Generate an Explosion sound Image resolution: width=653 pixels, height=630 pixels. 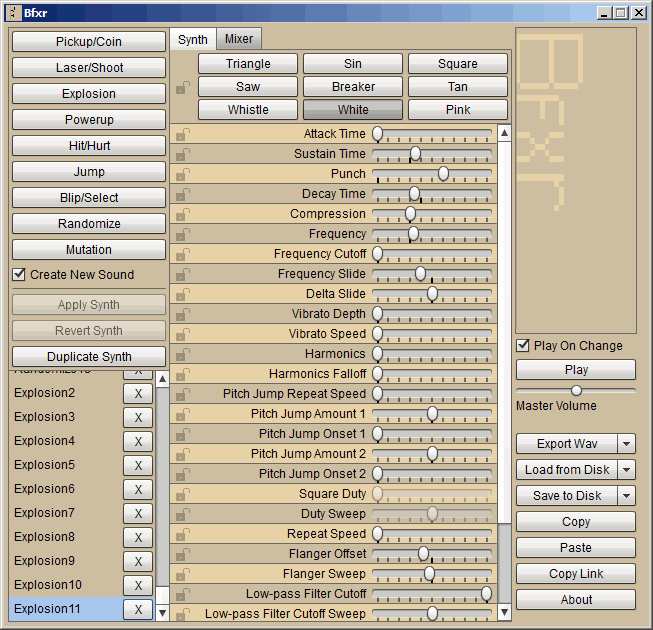89,94
